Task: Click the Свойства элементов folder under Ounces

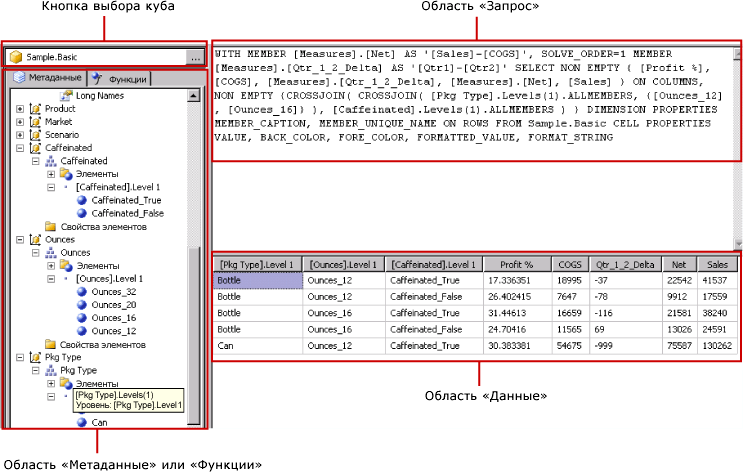Action: [x=50, y=344]
